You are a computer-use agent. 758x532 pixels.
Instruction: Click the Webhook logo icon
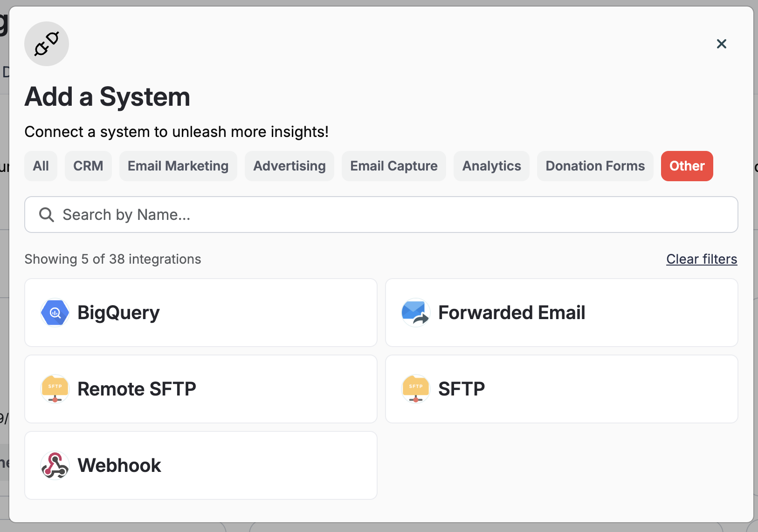point(55,465)
